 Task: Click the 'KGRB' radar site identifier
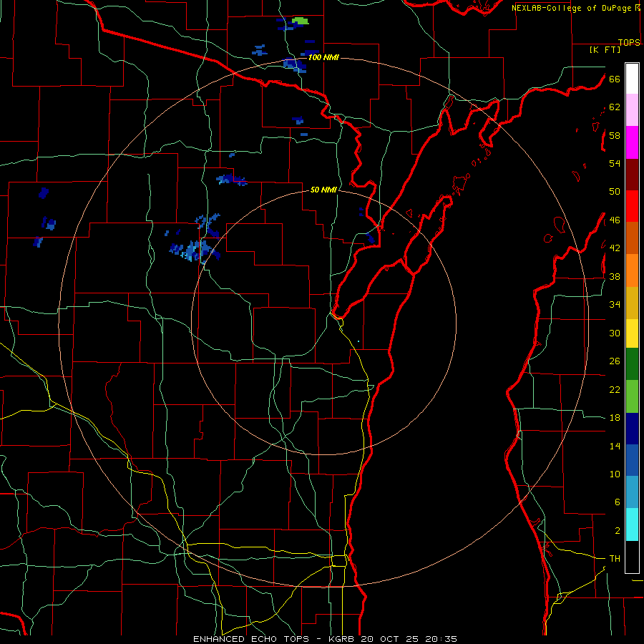pyautogui.click(x=343, y=639)
